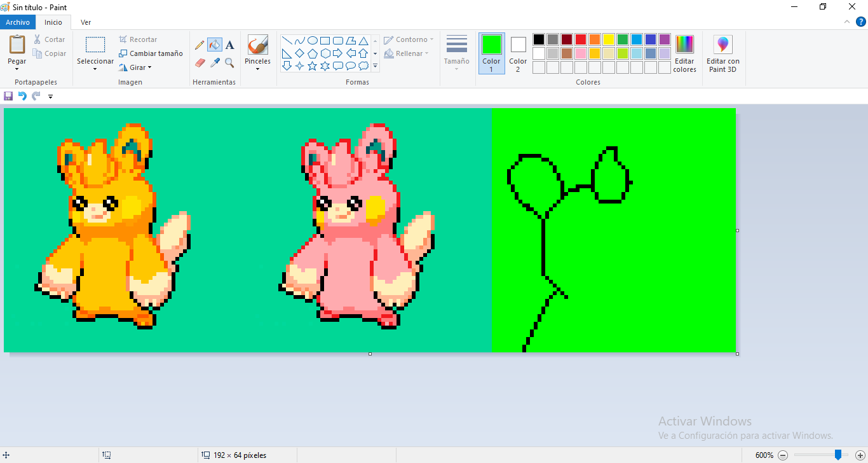Pick the Color picker eyedropper tool

point(215,63)
